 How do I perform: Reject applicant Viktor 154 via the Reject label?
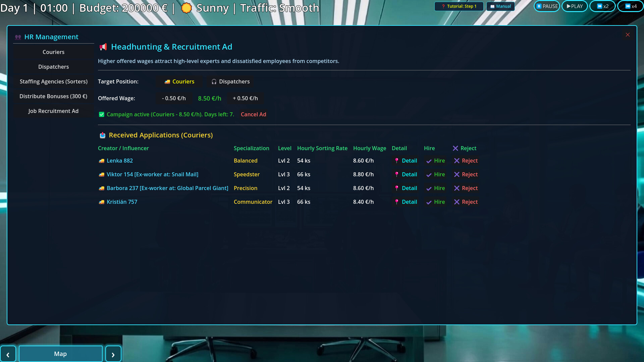click(470, 174)
